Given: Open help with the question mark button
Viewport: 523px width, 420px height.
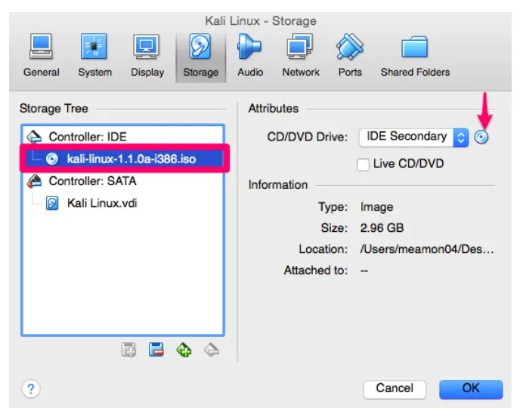Looking at the screenshot, I should [31, 389].
